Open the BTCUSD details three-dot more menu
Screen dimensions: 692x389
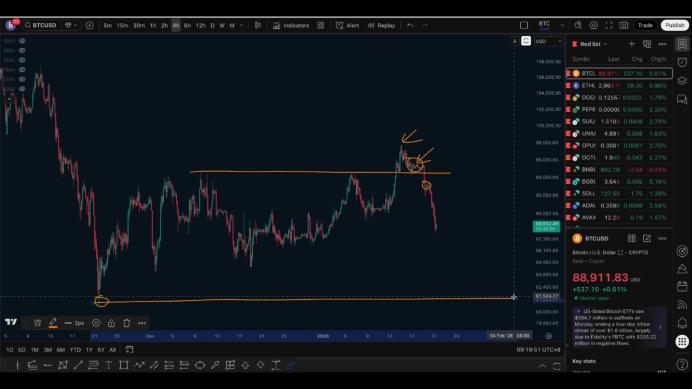662,238
